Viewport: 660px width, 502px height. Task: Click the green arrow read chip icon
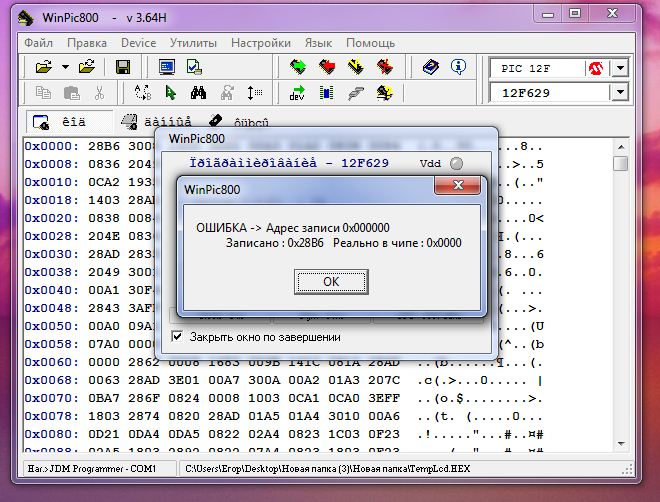(298, 67)
